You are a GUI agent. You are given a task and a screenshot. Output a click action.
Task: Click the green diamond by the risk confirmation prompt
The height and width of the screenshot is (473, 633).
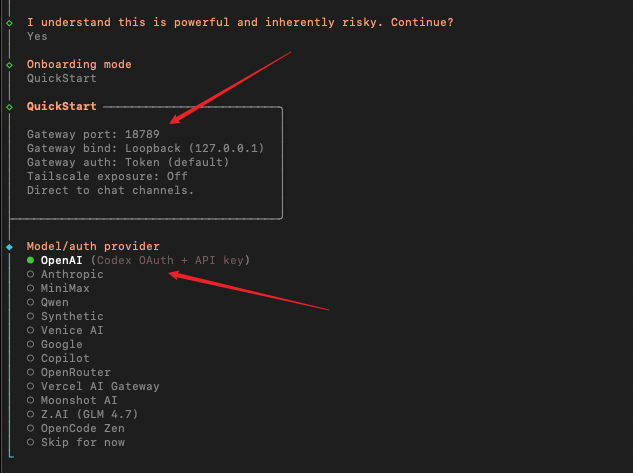(x=10, y=23)
